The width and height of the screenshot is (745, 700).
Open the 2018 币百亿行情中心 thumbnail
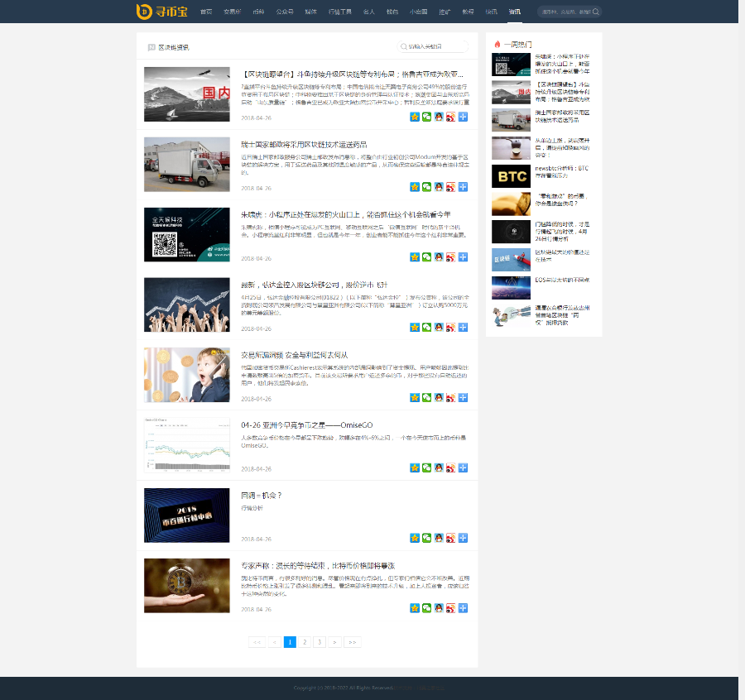click(x=187, y=515)
